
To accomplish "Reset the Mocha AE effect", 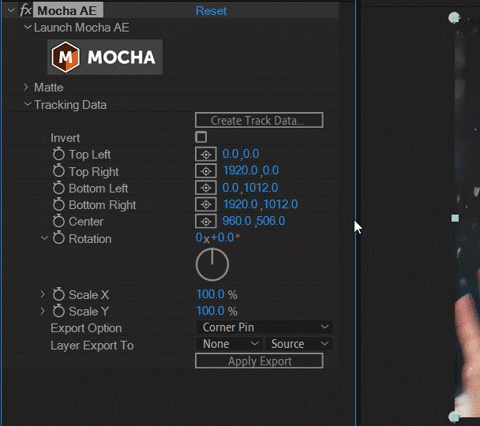I will 211,11.
